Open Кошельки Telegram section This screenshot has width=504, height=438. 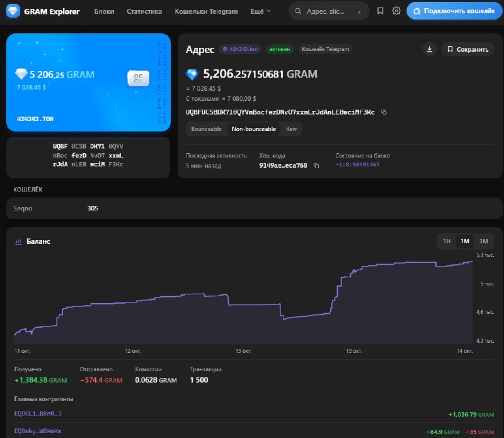point(207,11)
